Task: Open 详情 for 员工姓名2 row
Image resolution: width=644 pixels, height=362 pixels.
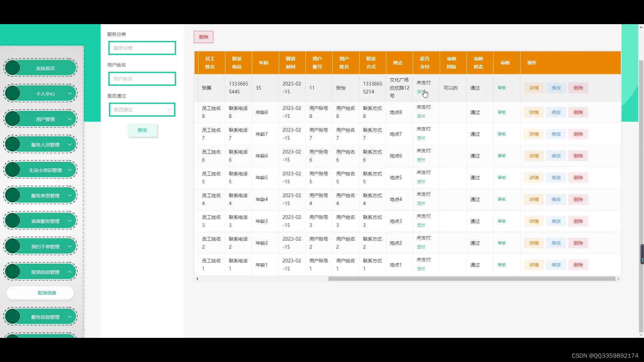Action: click(x=534, y=243)
